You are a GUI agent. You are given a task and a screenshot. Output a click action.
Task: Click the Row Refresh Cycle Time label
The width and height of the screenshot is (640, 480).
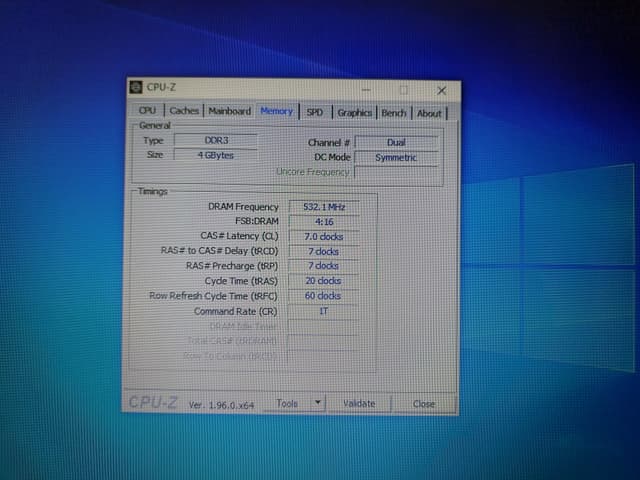tap(213, 296)
